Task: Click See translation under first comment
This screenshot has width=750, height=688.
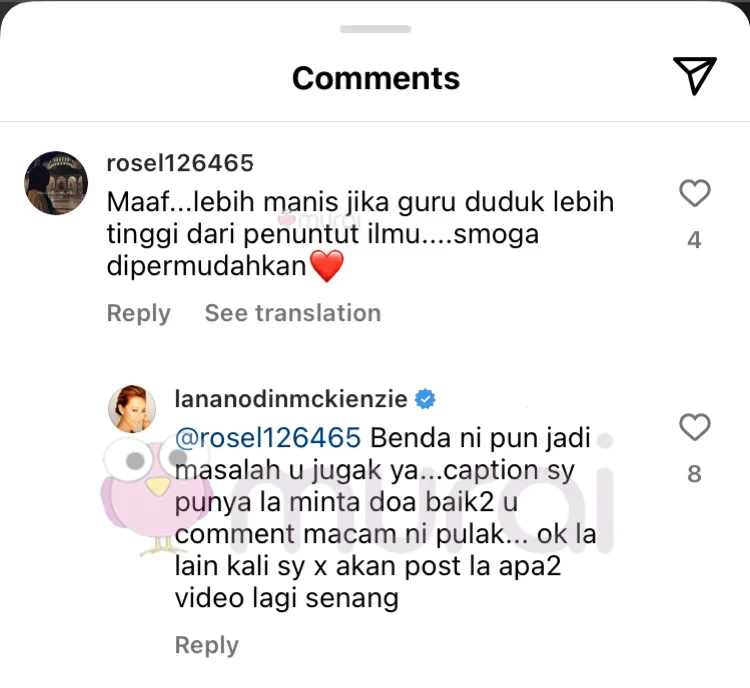Action: [292, 313]
